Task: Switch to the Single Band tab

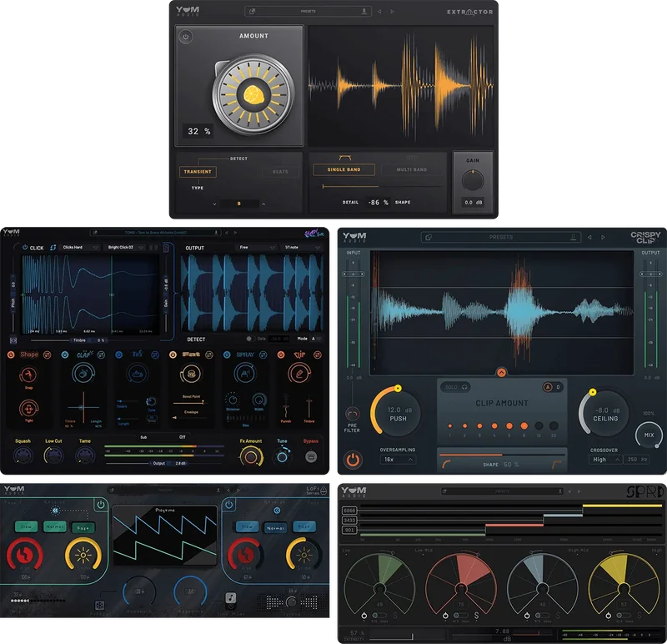Action: (x=344, y=169)
